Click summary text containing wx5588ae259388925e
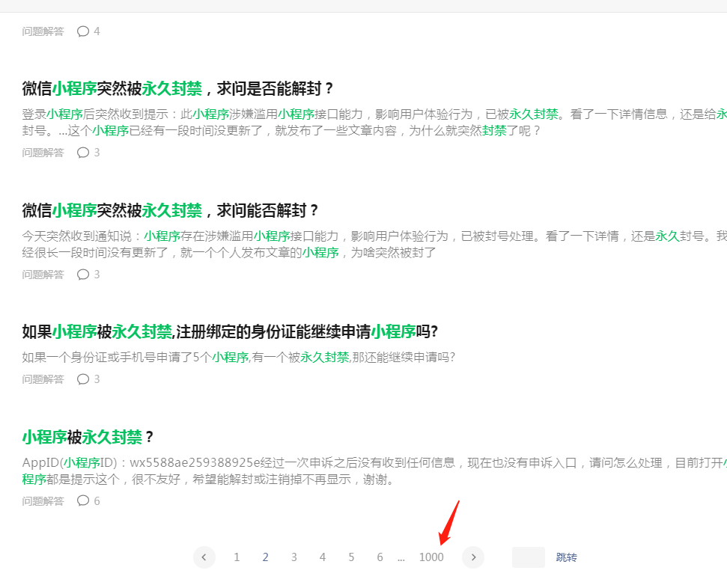727x588 pixels. point(374,471)
